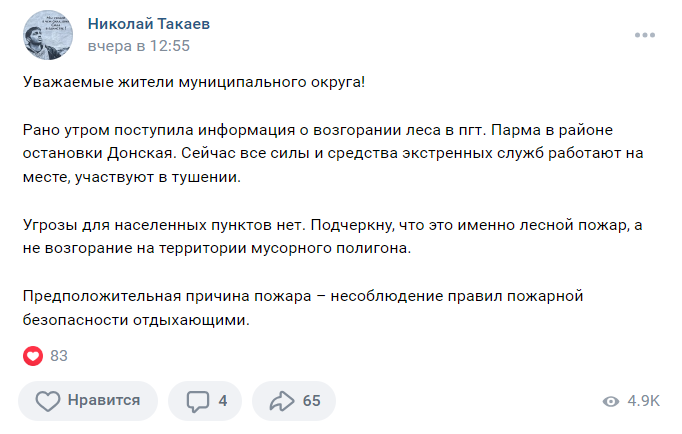Click the eye views icon
The width and height of the screenshot is (682, 434).
[611, 401]
